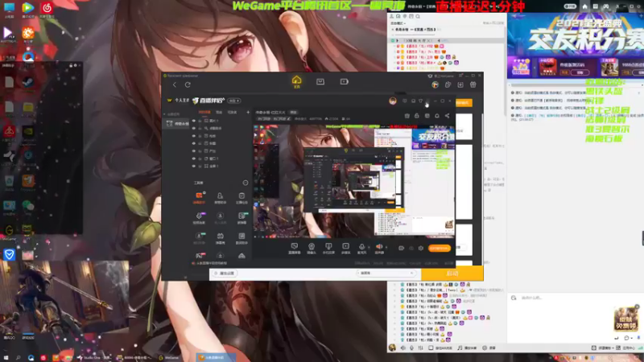Open the Windows Start menu

(6, 358)
